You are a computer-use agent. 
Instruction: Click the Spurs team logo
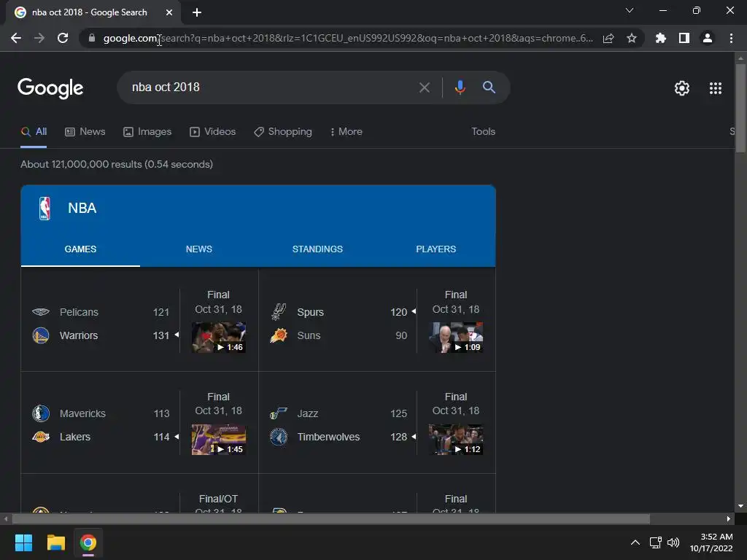tap(279, 312)
